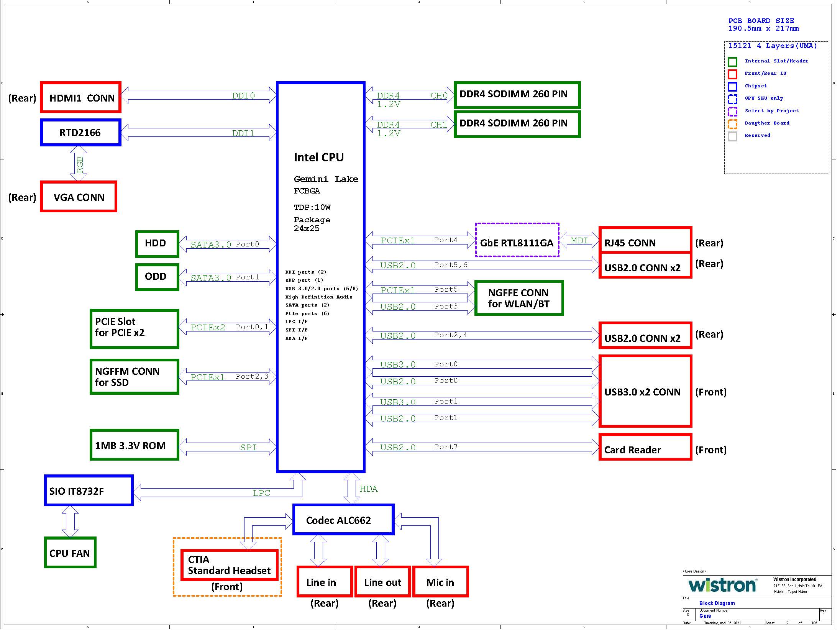840x630 pixels.
Task: Click the dashed purple Select by Project swatch
Action: point(732,112)
